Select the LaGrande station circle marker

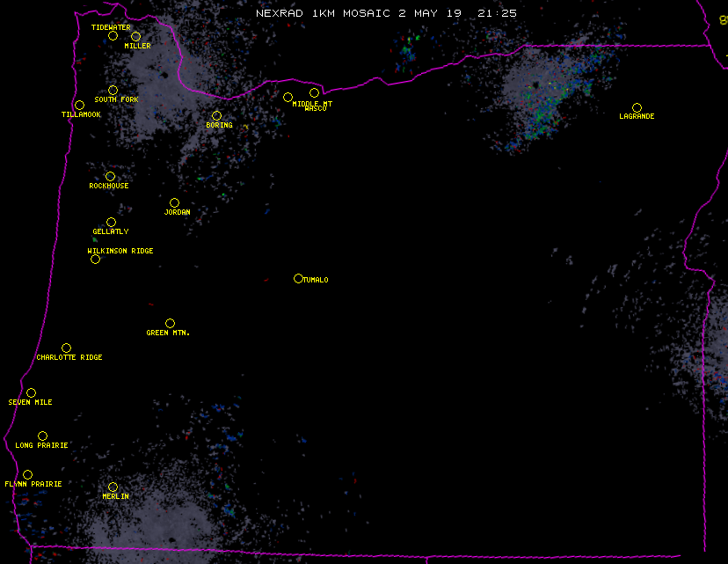637,107
